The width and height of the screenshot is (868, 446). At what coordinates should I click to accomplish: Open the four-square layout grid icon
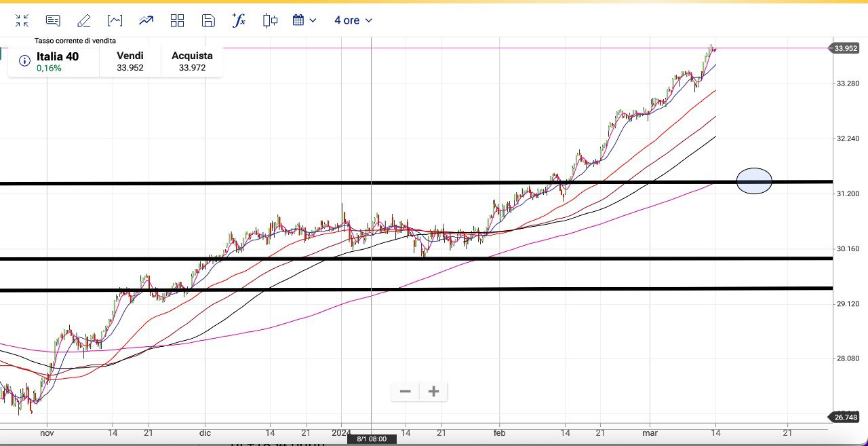(x=178, y=20)
